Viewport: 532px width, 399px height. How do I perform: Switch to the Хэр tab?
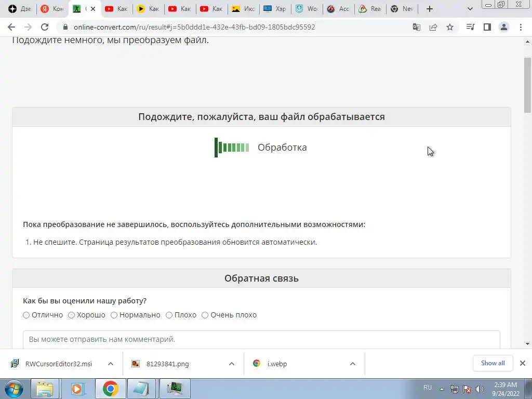pyautogui.click(x=275, y=9)
